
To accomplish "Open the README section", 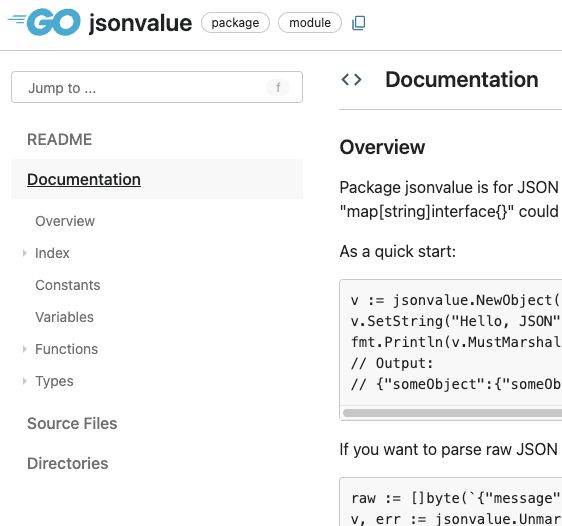I will coord(59,139).
